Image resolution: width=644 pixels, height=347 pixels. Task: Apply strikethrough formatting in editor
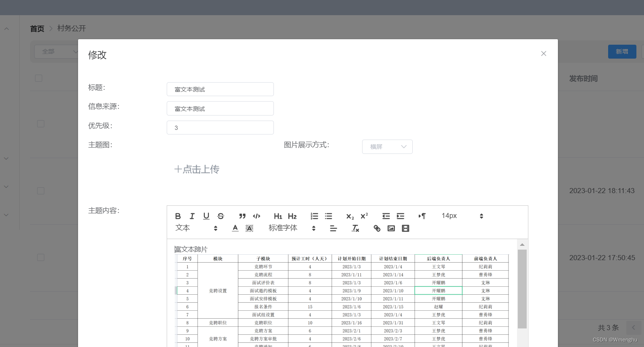tap(221, 216)
